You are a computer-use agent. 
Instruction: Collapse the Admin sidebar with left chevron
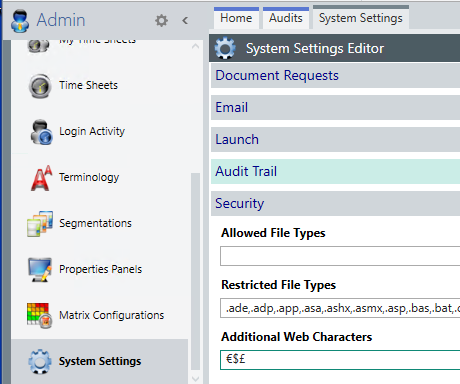point(185,21)
